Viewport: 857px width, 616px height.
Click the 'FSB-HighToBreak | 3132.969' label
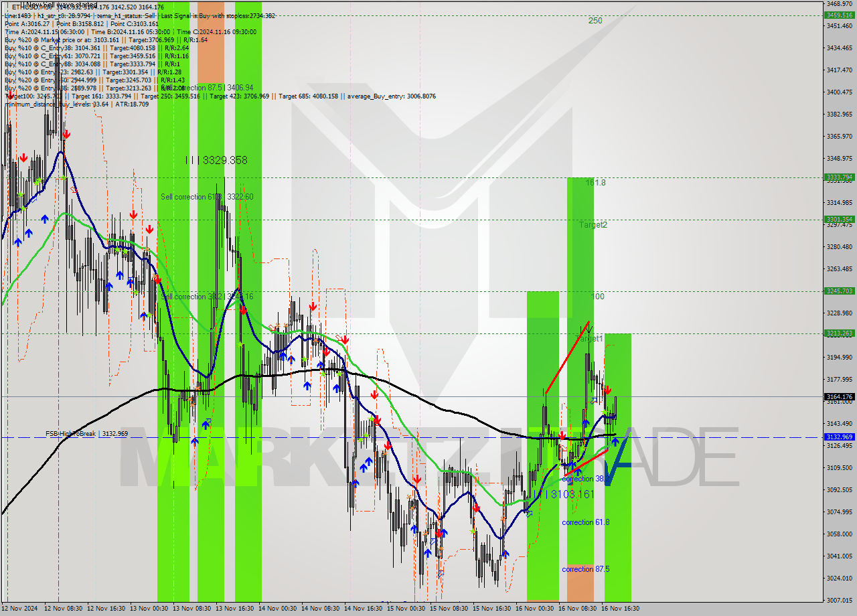pyautogui.click(x=86, y=434)
